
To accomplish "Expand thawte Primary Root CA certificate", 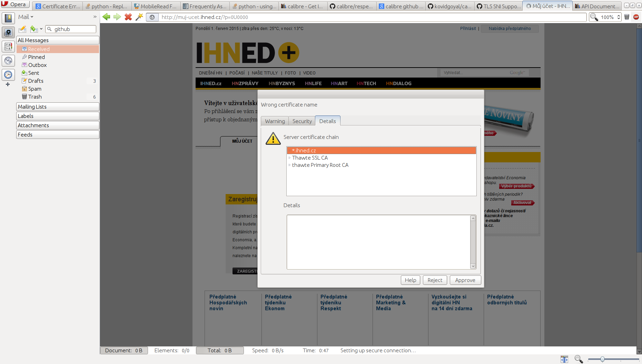I will pyautogui.click(x=289, y=165).
